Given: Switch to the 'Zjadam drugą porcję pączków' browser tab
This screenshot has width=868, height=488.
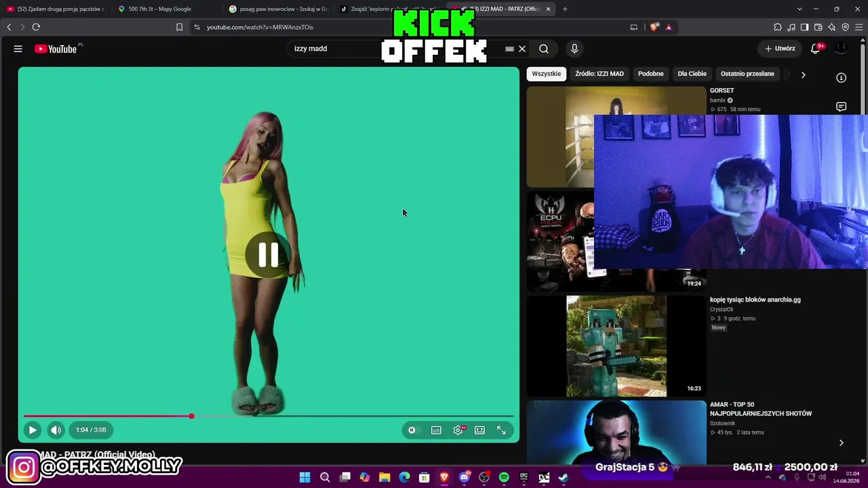Looking at the screenshot, I should coord(56,9).
